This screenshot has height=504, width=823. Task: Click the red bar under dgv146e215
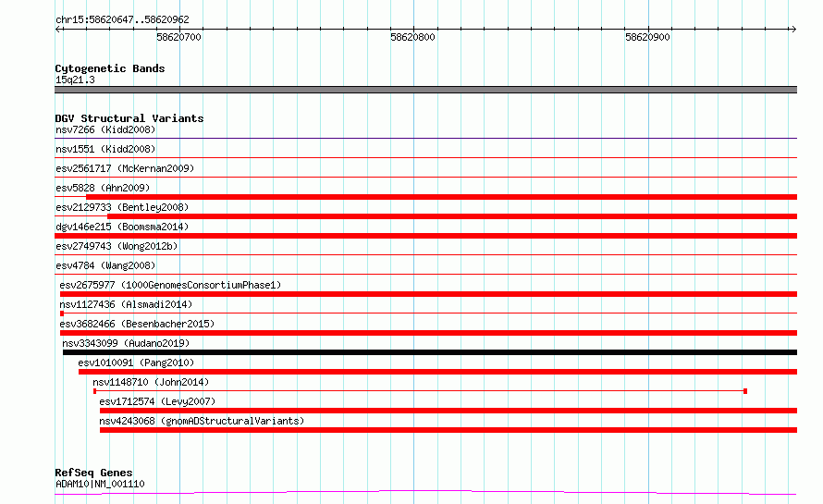(x=425, y=236)
